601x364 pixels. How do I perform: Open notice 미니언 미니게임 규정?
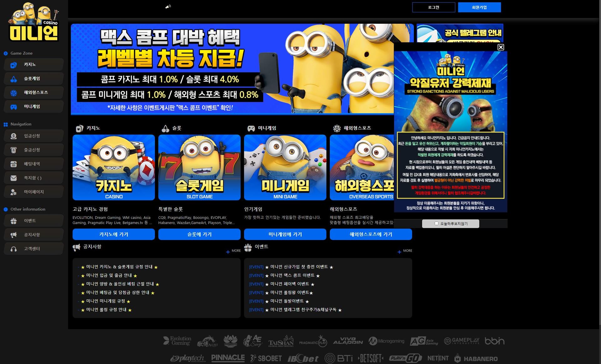point(105,301)
